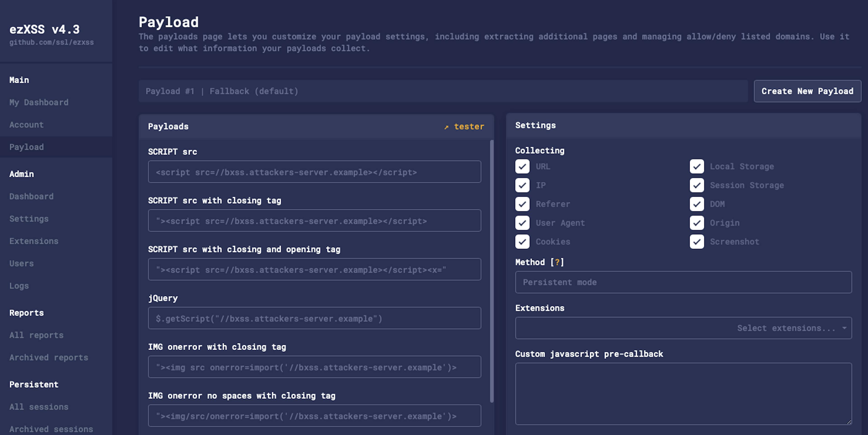
Task: Click the Method help question mark
Action: click(x=557, y=262)
